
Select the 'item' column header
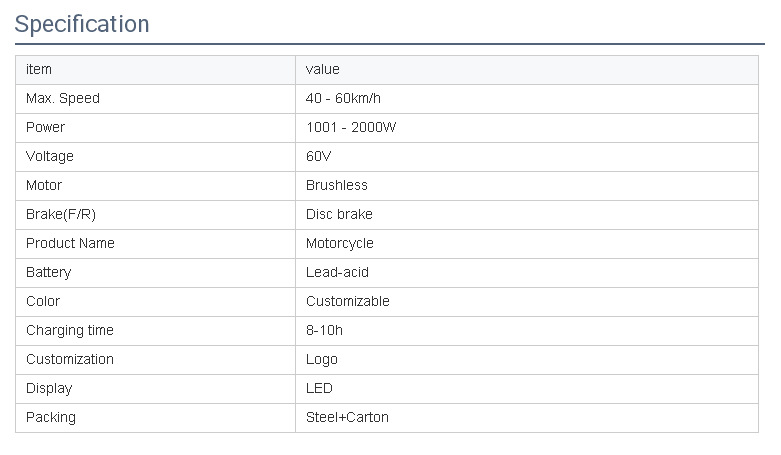point(39,69)
